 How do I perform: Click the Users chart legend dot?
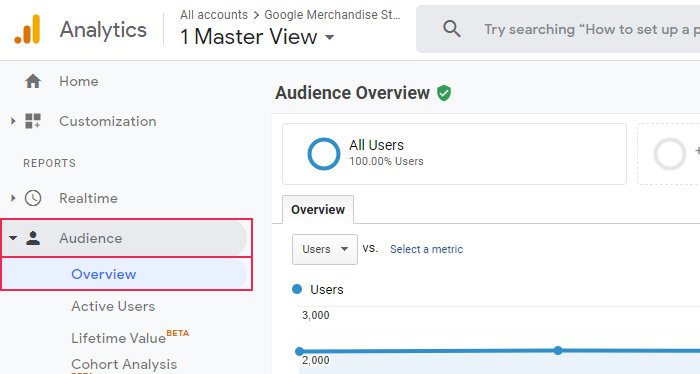tap(297, 289)
